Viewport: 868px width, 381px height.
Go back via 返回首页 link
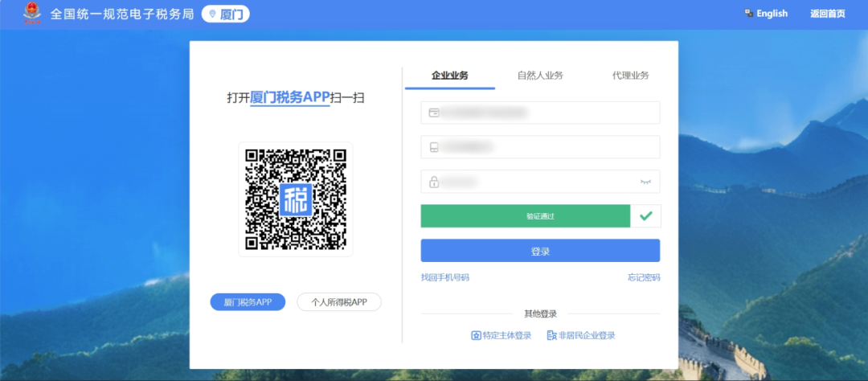click(828, 14)
